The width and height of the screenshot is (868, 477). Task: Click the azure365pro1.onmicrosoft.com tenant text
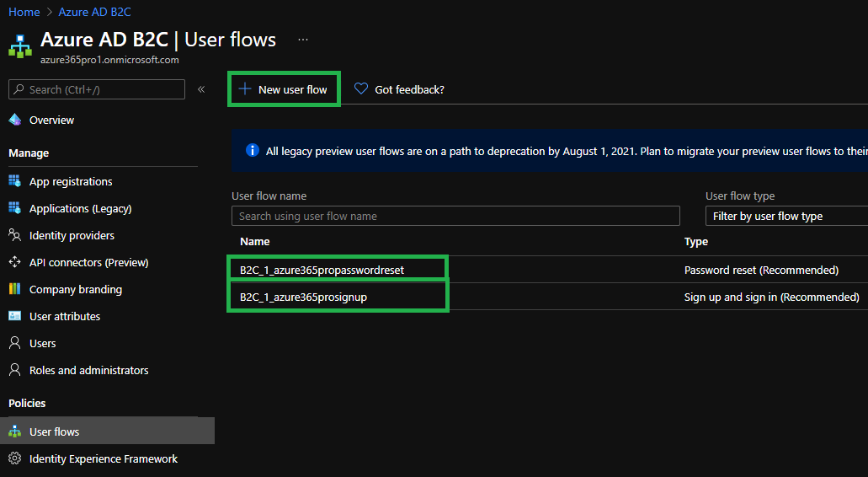click(x=109, y=59)
